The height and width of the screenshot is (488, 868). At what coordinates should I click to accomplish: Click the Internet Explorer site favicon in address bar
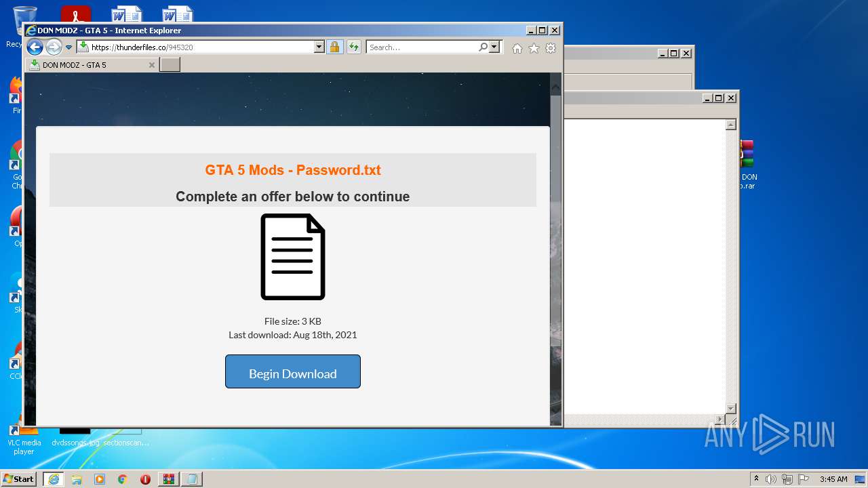pyautogui.click(x=83, y=47)
